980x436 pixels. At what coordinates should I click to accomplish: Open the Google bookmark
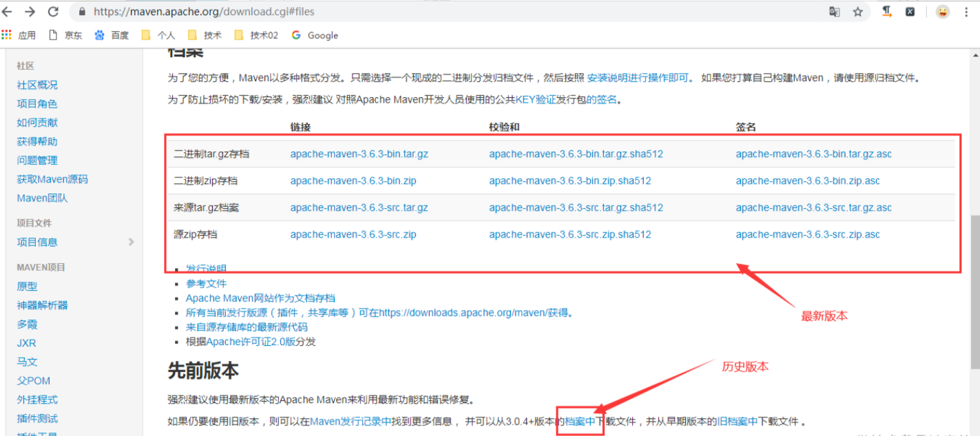tap(315, 35)
